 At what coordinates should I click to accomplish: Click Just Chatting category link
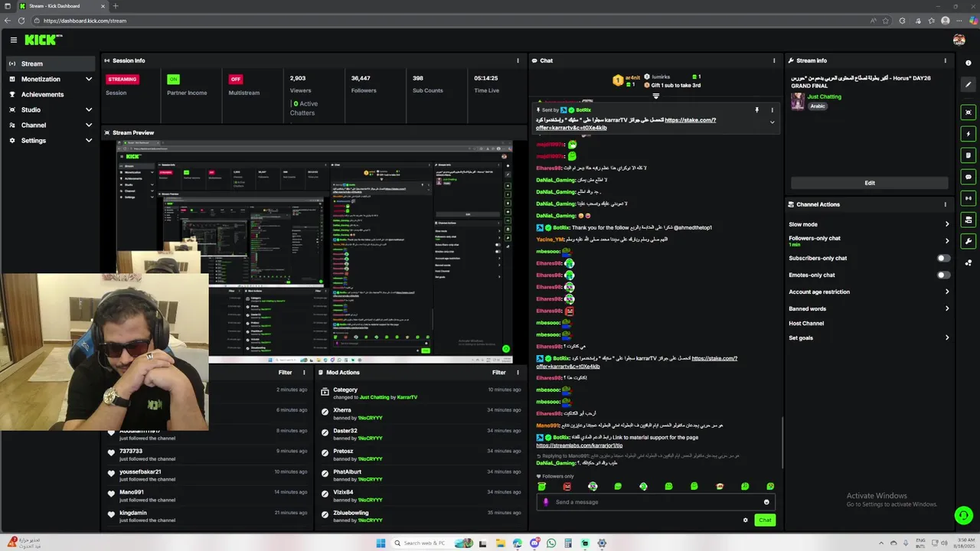(x=824, y=97)
